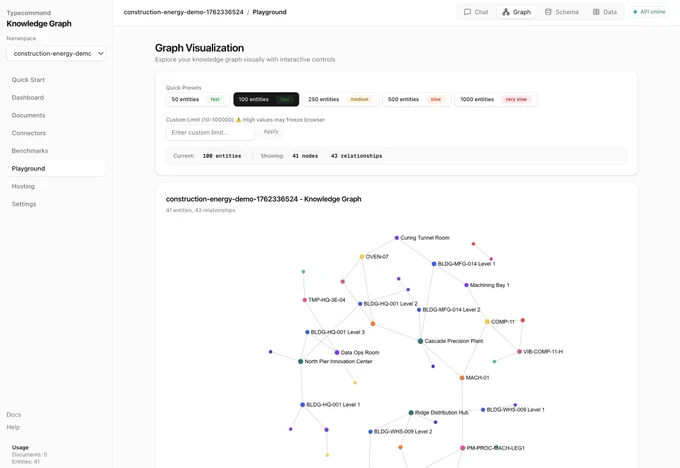Go to Connectors in the sidebar
The height and width of the screenshot is (468, 680).
point(29,133)
